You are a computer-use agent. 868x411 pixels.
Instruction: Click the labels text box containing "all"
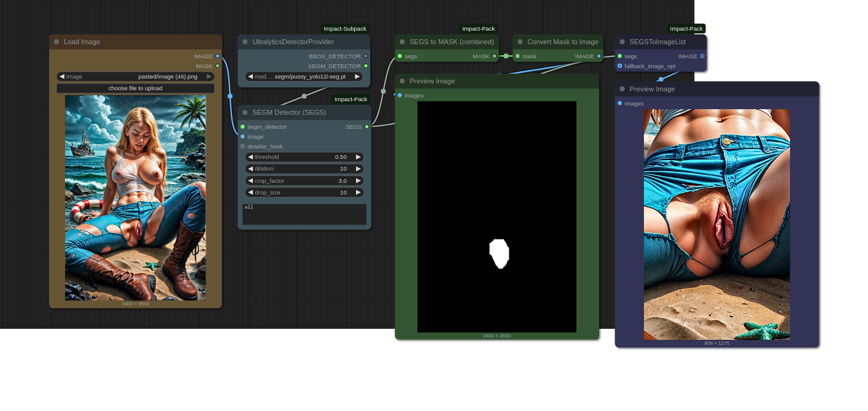coord(304,214)
